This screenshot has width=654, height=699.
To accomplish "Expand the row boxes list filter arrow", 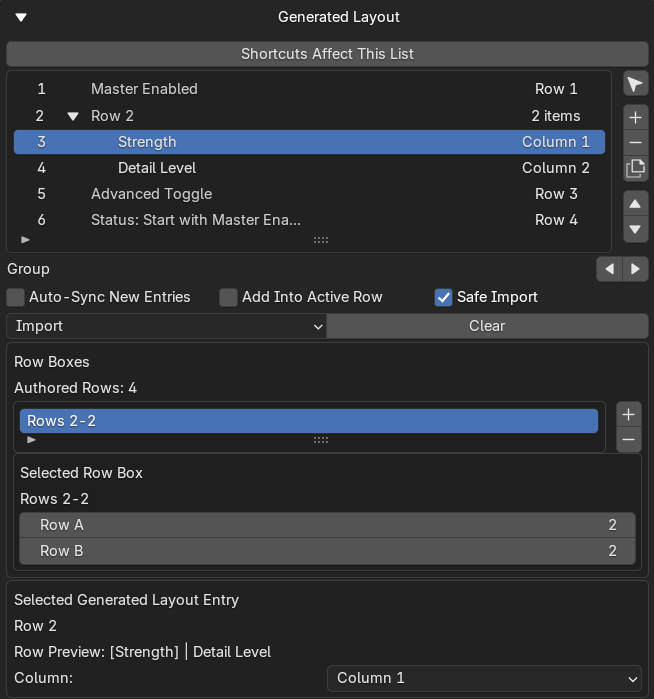I will (31, 440).
